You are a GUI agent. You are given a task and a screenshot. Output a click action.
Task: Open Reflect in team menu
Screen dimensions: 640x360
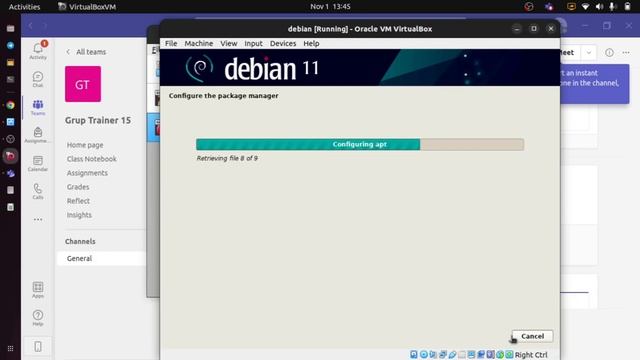tap(78, 201)
